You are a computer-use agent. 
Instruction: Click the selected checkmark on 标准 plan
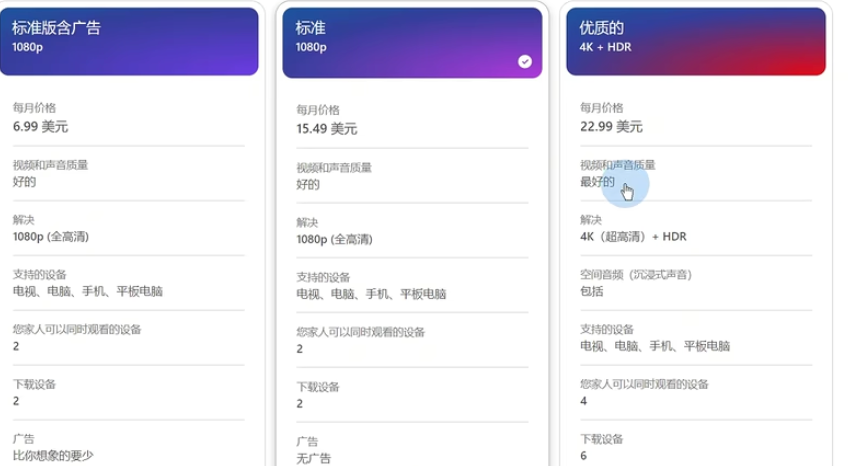click(525, 62)
